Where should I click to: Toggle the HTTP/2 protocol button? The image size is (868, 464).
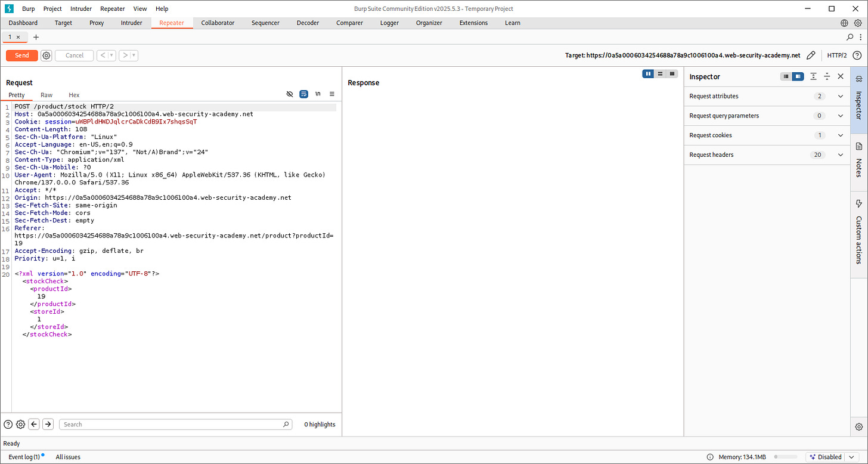pos(837,55)
